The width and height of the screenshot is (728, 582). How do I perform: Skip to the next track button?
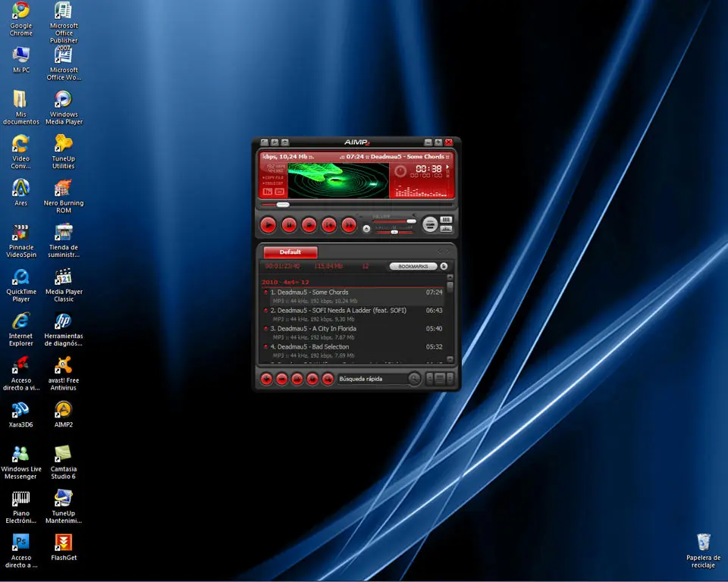click(x=349, y=225)
